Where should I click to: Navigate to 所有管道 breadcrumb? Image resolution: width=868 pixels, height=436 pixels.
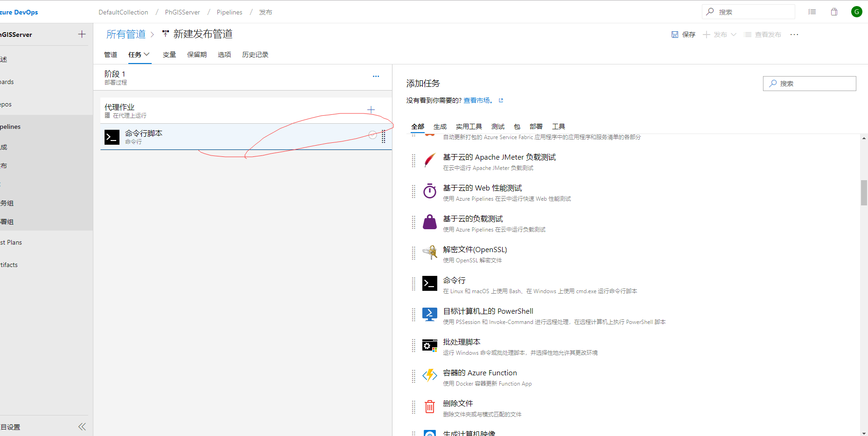126,34
